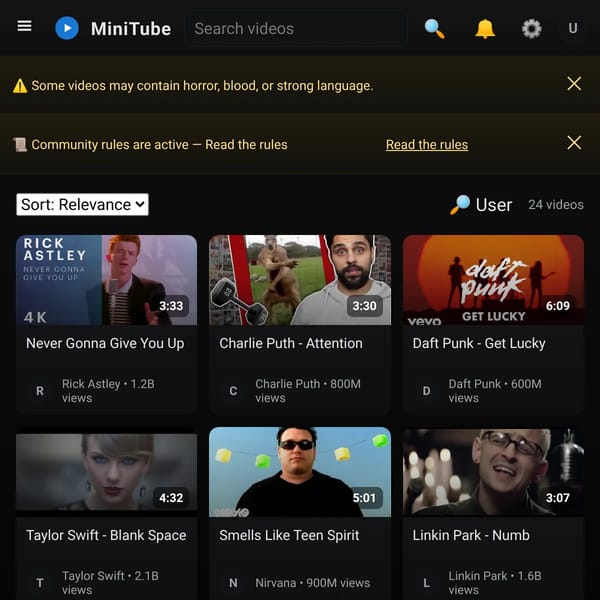The height and width of the screenshot is (600, 600).
Task: Click Charlie Puth channel avatar C
Action: (x=233, y=391)
